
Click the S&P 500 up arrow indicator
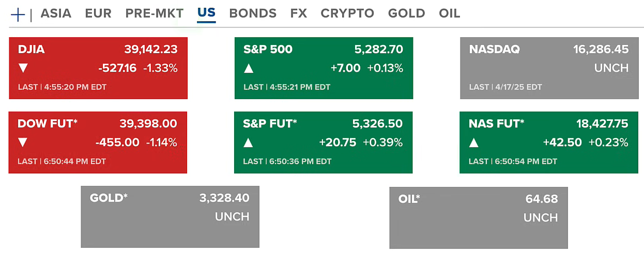point(249,68)
